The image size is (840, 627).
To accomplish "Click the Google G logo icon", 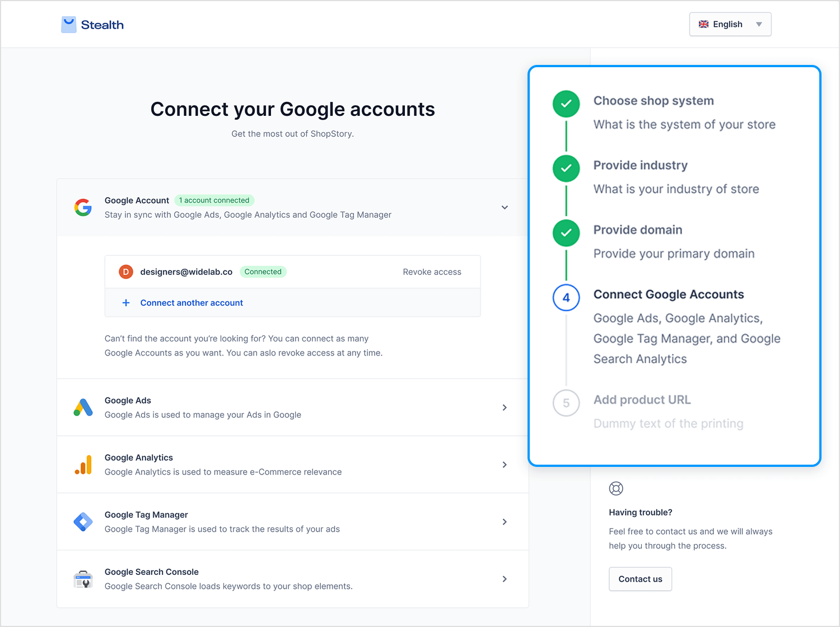I will (x=83, y=207).
